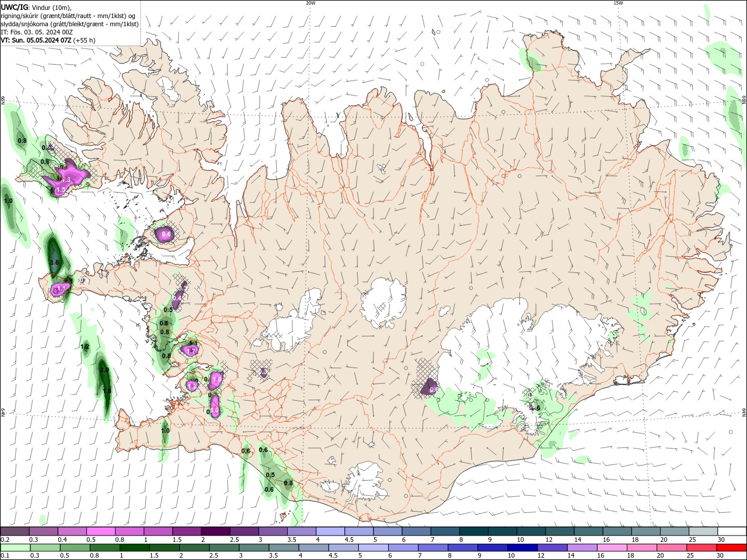
Task: Select the '3.6' rain value on the map
Action: (55, 262)
